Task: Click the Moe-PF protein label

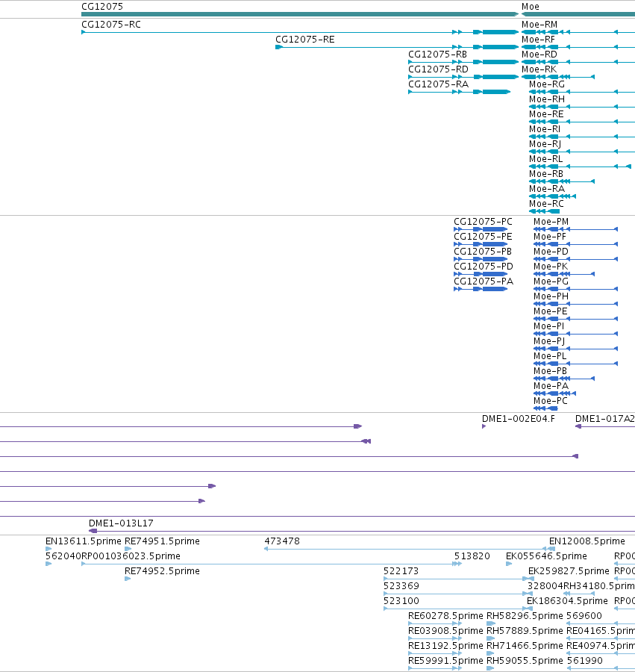Action: 550,237
